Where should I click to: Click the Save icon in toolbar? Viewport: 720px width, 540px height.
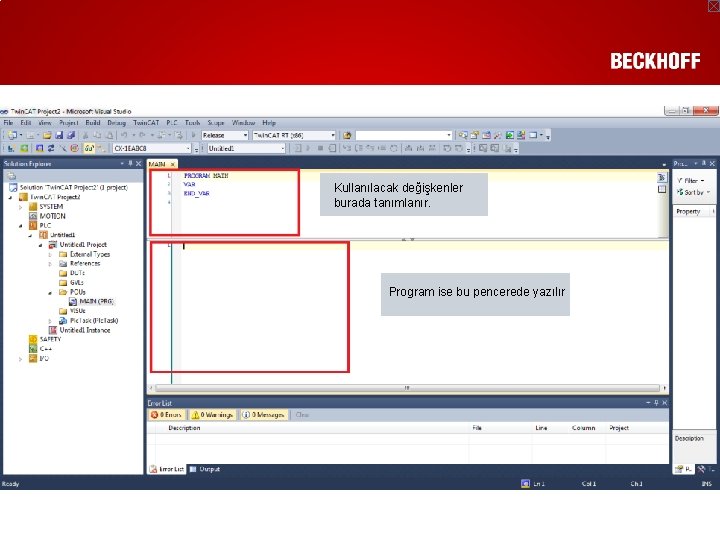59,135
